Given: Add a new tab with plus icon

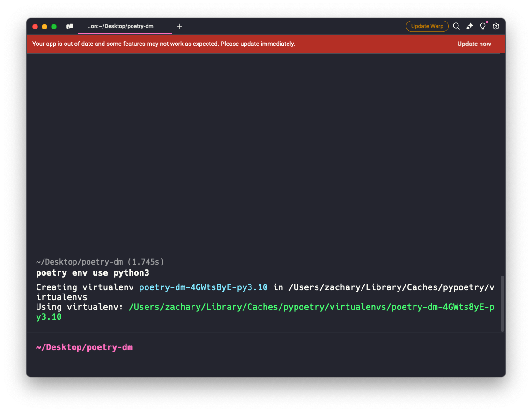Looking at the screenshot, I should pyautogui.click(x=179, y=26).
